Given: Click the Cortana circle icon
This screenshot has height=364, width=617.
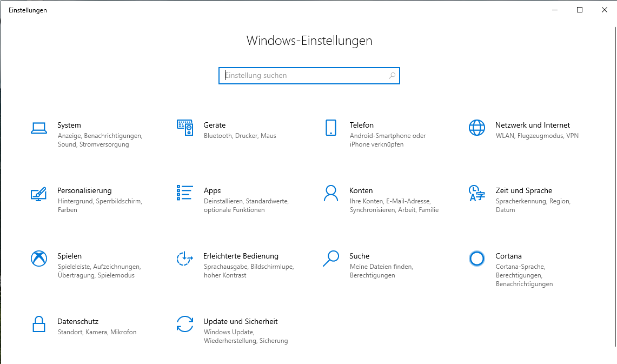Looking at the screenshot, I should point(477,259).
